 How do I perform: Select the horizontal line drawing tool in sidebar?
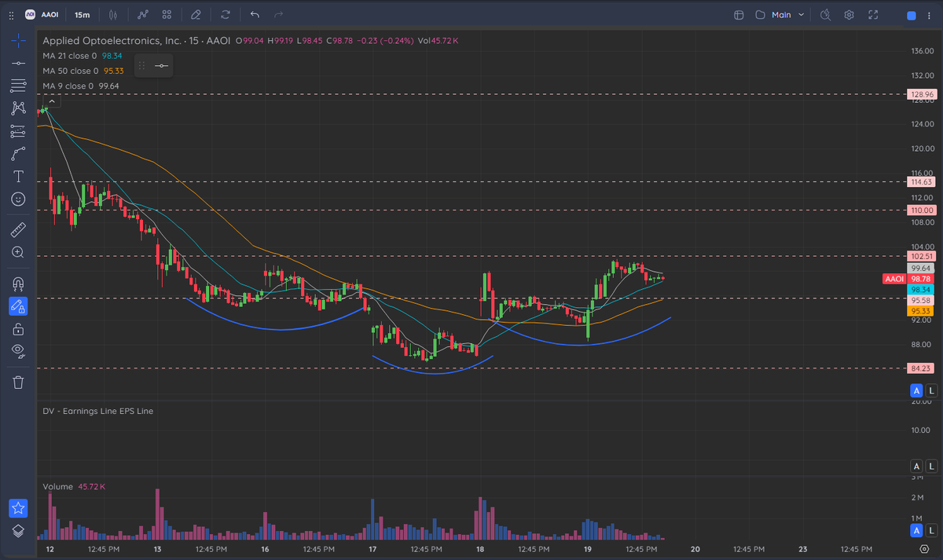18,63
